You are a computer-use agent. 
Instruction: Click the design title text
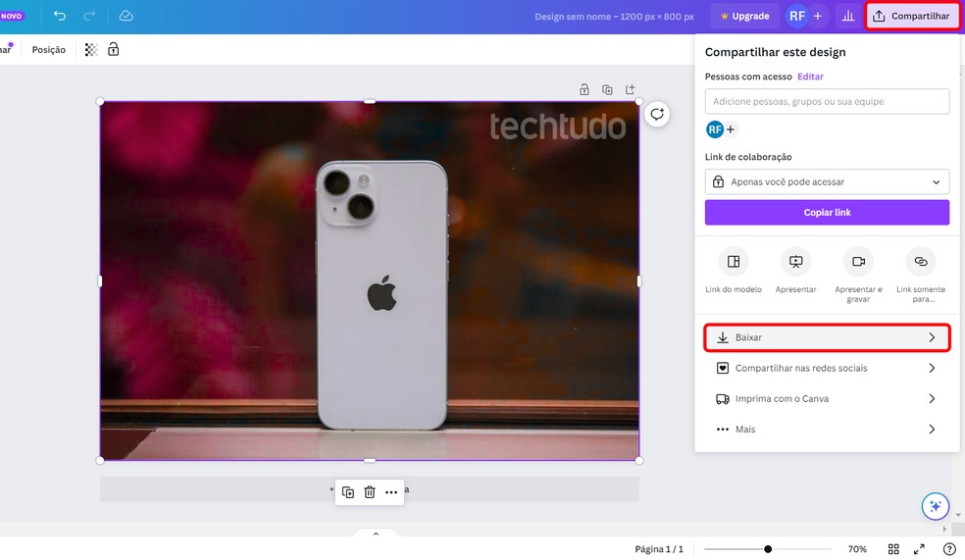[x=614, y=17]
